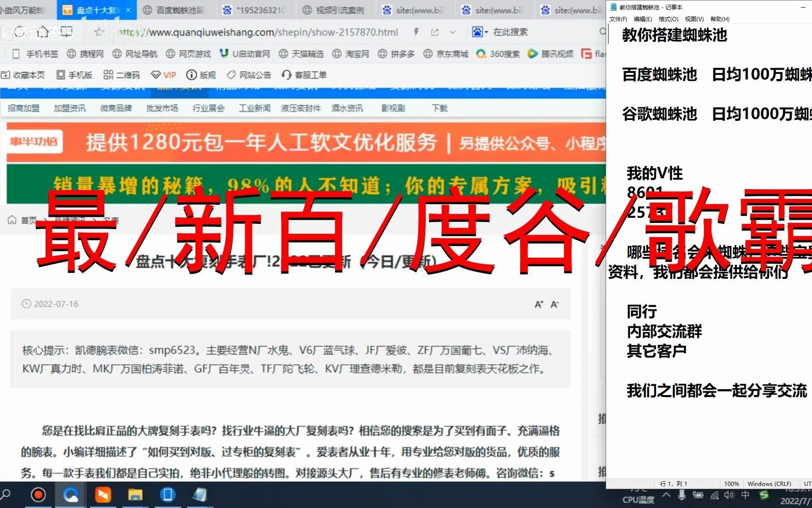The width and height of the screenshot is (812, 508).
Task: Open the 版规 info link
Action: pyautogui.click(x=201, y=75)
